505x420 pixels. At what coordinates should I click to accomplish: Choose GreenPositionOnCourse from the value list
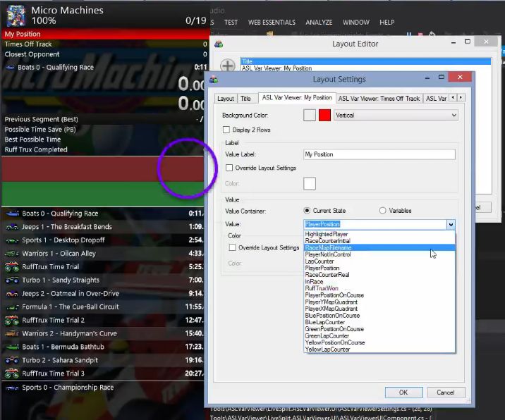379,329
